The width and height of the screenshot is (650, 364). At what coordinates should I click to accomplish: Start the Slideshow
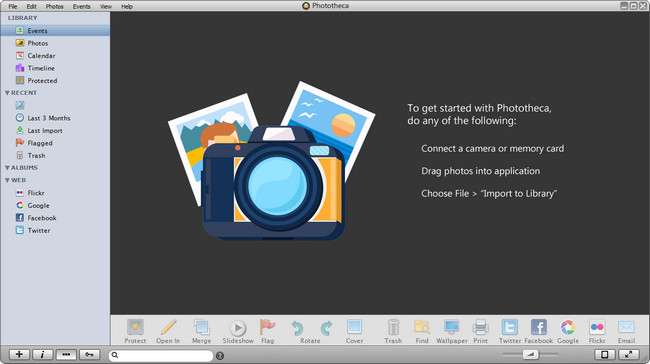point(238,328)
